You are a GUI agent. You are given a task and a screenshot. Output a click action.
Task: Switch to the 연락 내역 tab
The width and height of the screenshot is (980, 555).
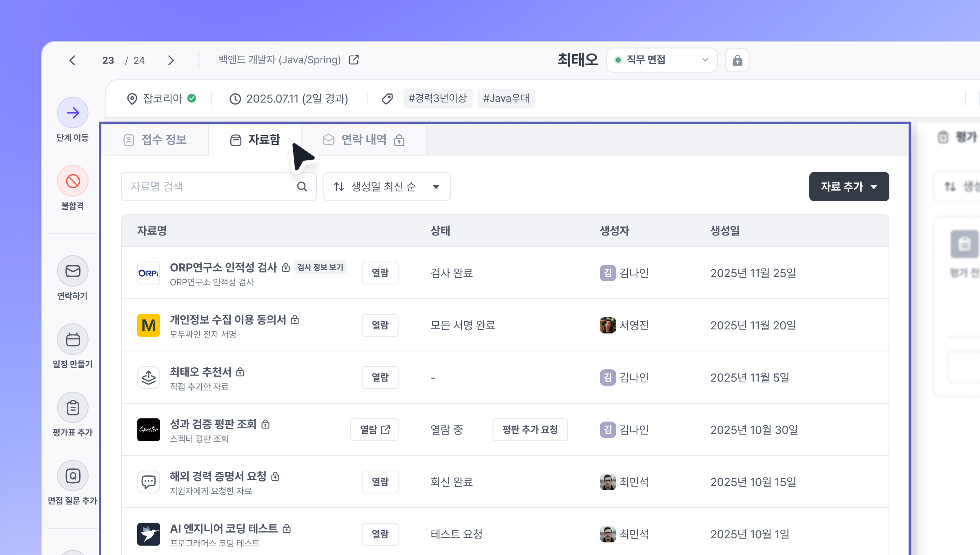pyautogui.click(x=363, y=140)
